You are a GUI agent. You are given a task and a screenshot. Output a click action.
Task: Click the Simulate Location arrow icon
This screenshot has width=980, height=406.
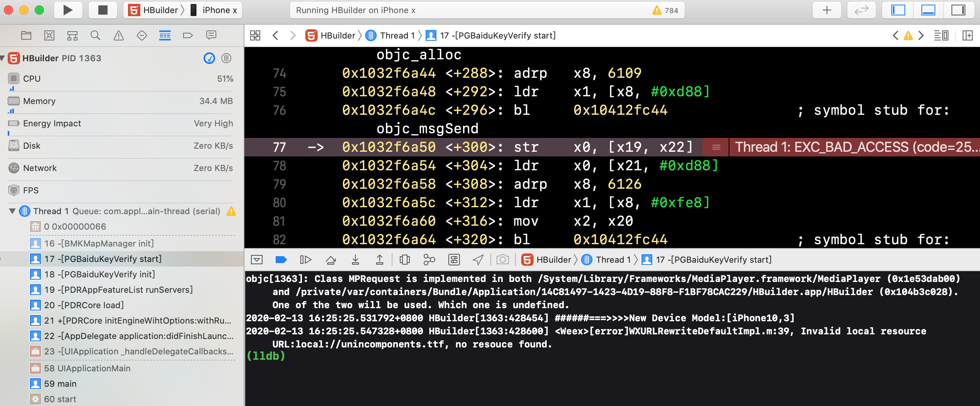[478, 260]
